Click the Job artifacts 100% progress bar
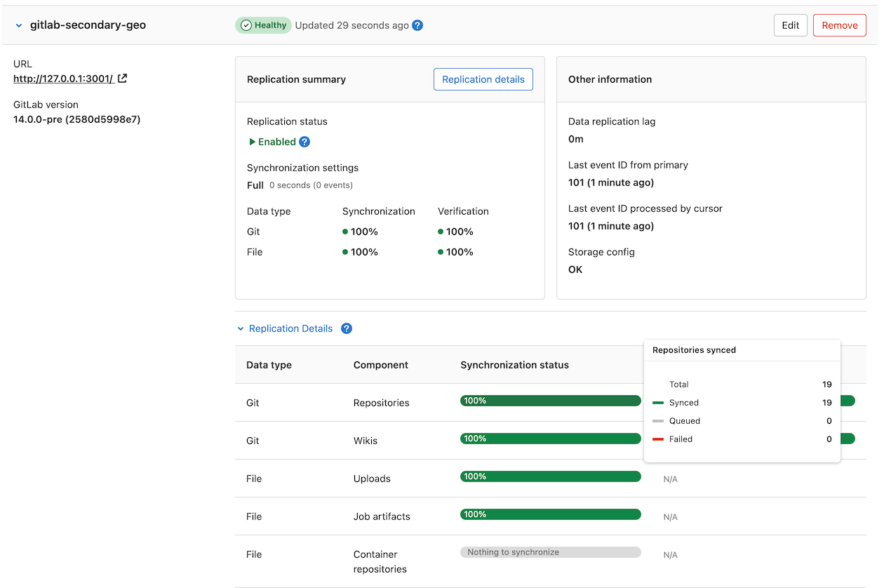This screenshot has width=884, height=588. point(550,514)
